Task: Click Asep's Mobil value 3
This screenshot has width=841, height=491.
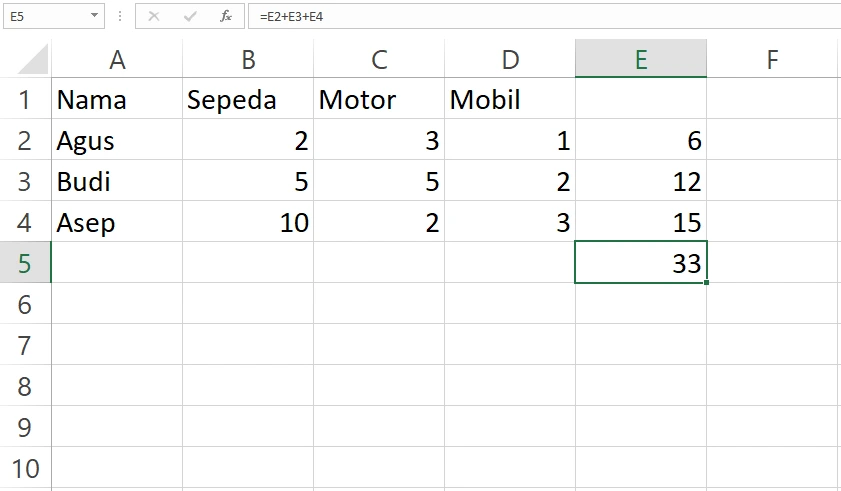Action: tap(510, 222)
